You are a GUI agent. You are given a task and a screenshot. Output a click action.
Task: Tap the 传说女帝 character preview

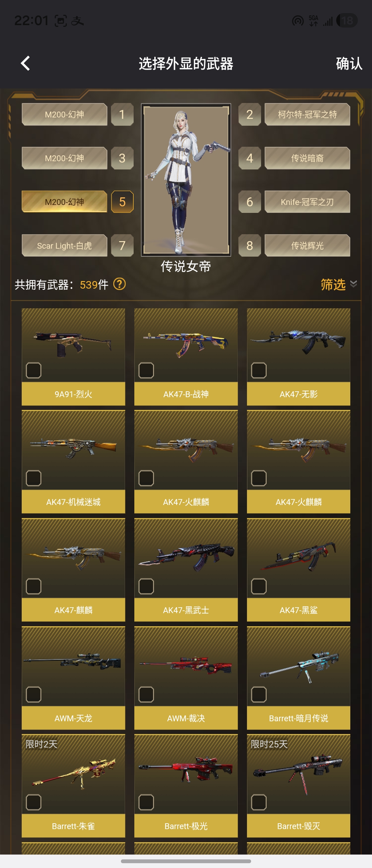186,180
